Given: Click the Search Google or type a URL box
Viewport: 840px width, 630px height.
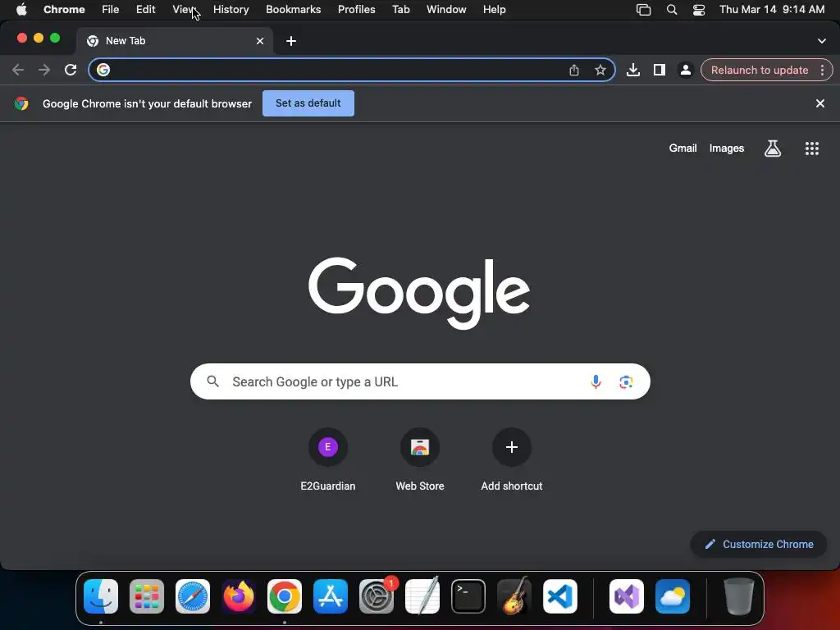Looking at the screenshot, I should [x=420, y=381].
